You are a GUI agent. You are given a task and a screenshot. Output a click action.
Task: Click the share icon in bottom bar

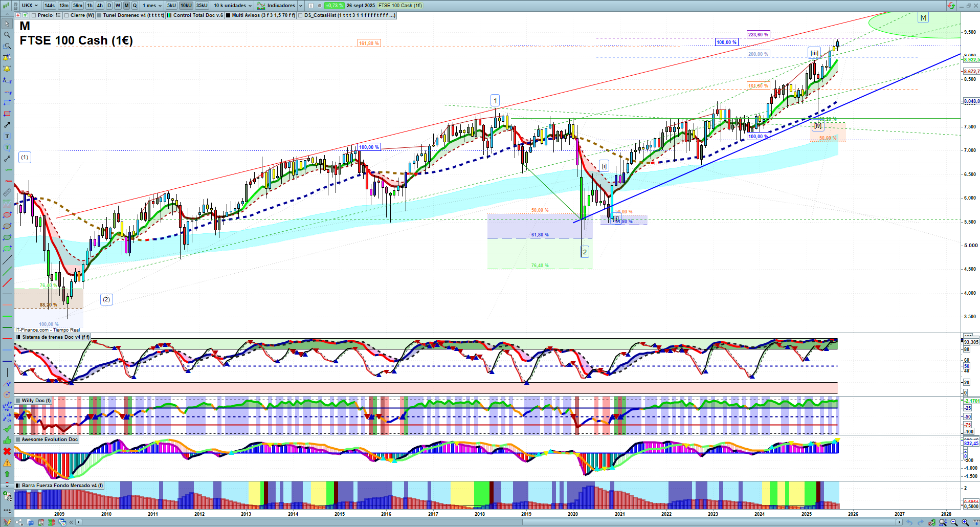[x=19, y=522]
